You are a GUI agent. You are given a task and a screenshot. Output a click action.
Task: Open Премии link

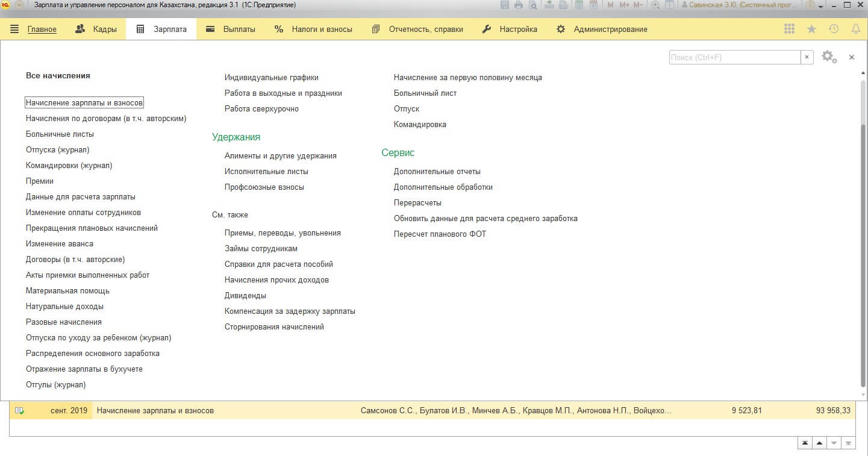pyautogui.click(x=40, y=181)
